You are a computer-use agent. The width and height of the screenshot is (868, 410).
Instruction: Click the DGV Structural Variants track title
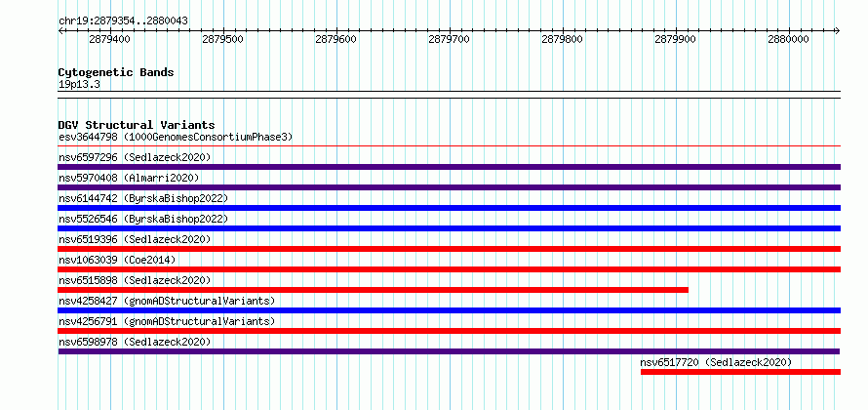pyautogui.click(x=137, y=125)
